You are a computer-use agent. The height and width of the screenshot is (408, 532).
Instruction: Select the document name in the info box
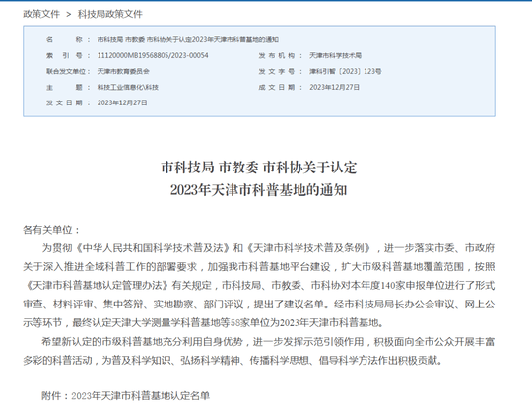(x=187, y=39)
